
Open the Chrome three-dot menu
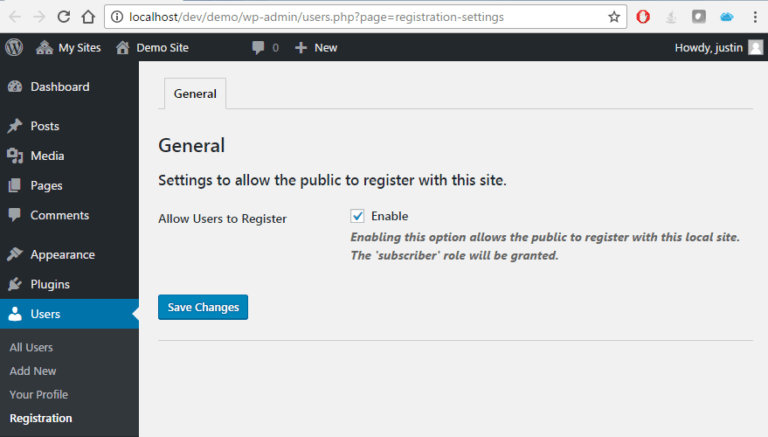click(755, 17)
